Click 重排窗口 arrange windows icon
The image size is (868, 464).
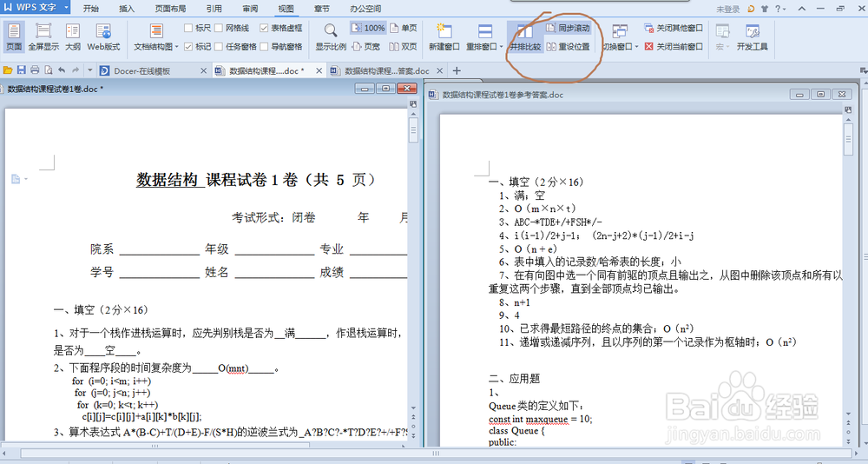485,31
